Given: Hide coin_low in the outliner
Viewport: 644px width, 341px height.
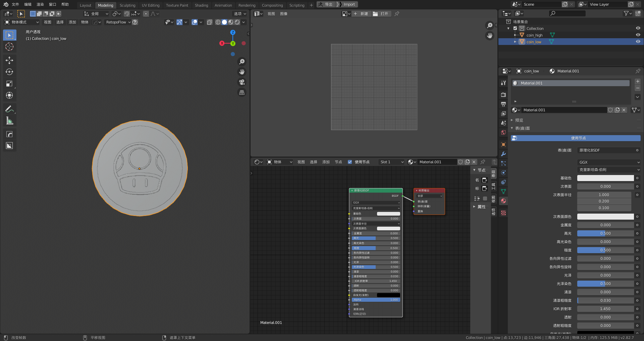Looking at the screenshot, I should click(638, 42).
